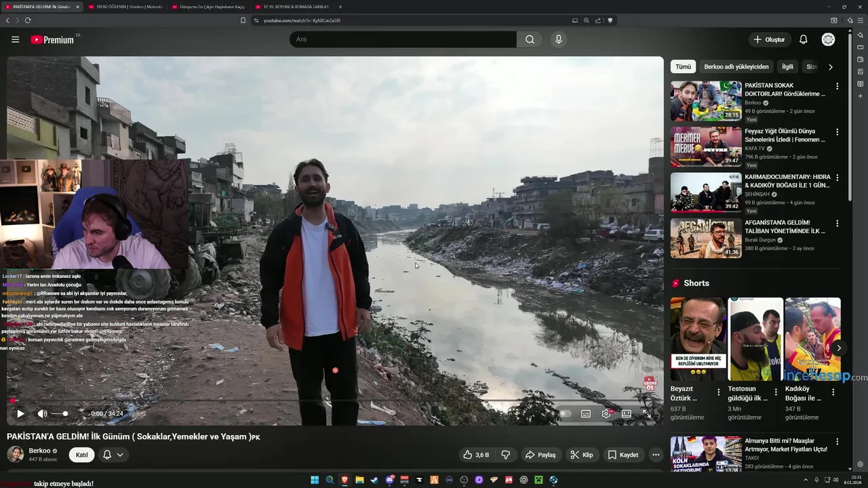Go back with the browser back arrow
This screenshot has height=488, width=868.
(x=7, y=20)
